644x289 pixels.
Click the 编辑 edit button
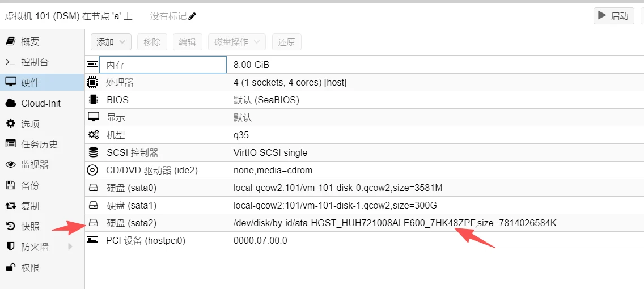point(187,42)
